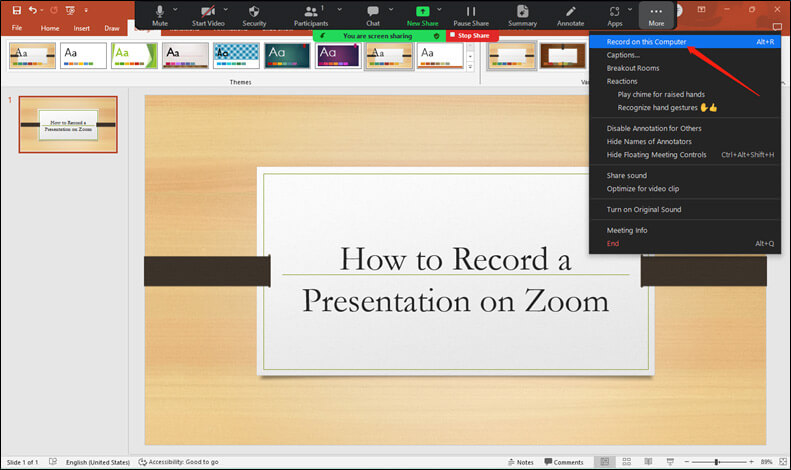
Task: Mute the Zoom microphone
Action: point(160,15)
